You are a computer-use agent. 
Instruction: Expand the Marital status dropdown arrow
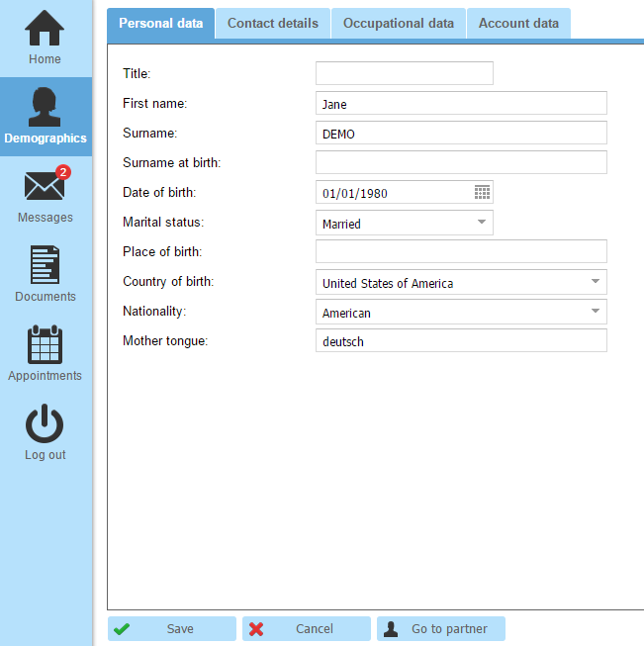point(481,222)
